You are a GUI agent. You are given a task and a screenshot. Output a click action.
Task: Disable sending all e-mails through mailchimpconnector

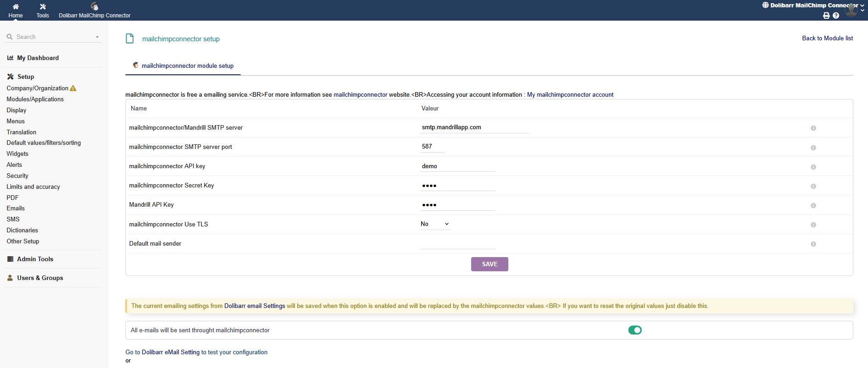634,330
